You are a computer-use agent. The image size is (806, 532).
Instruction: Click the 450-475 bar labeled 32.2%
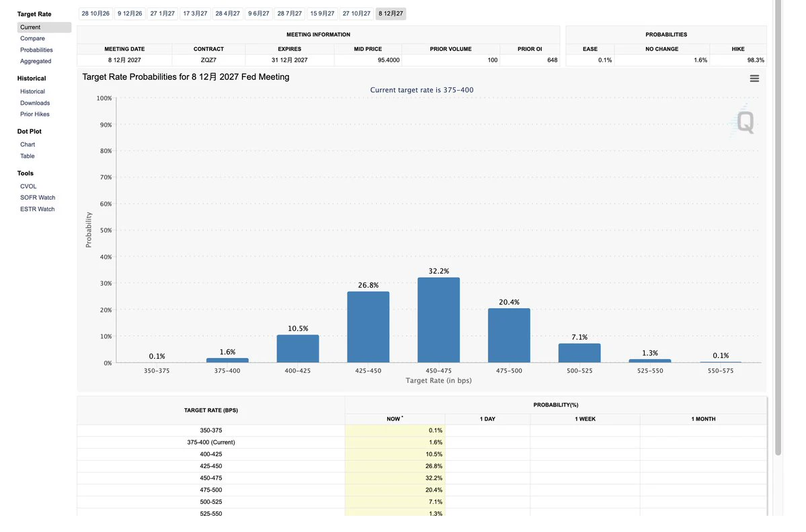pyautogui.click(x=438, y=320)
